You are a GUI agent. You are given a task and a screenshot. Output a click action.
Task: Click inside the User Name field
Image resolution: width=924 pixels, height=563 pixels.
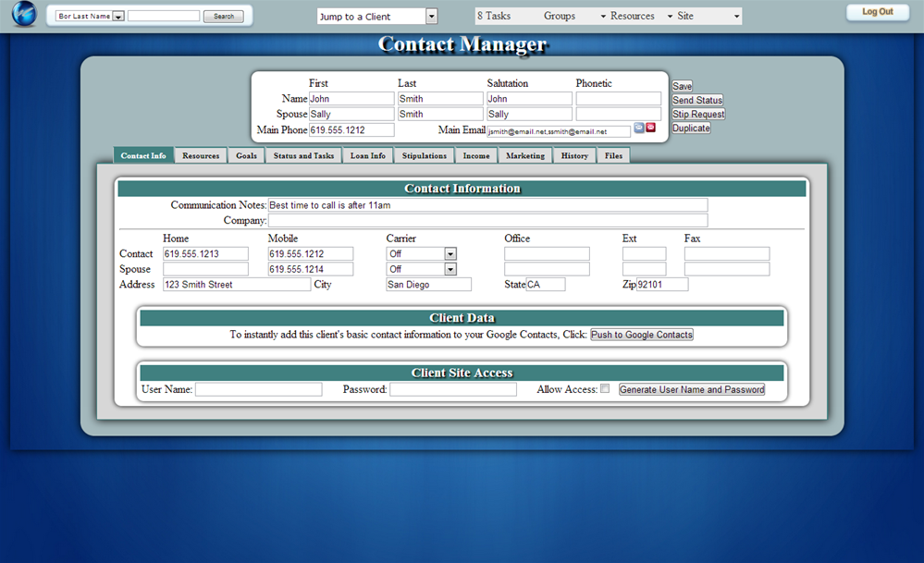258,389
